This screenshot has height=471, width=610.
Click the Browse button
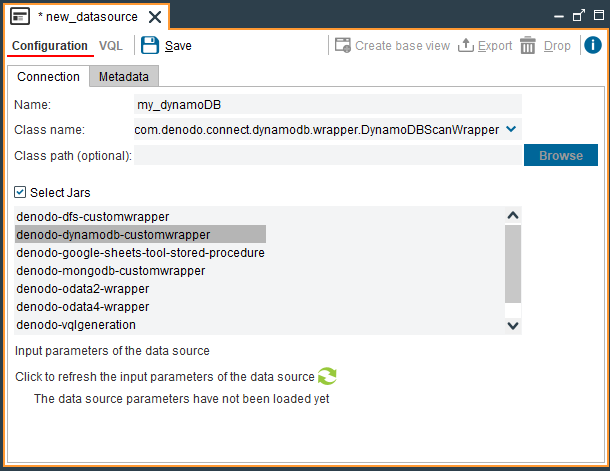click(x=561, y=155)
